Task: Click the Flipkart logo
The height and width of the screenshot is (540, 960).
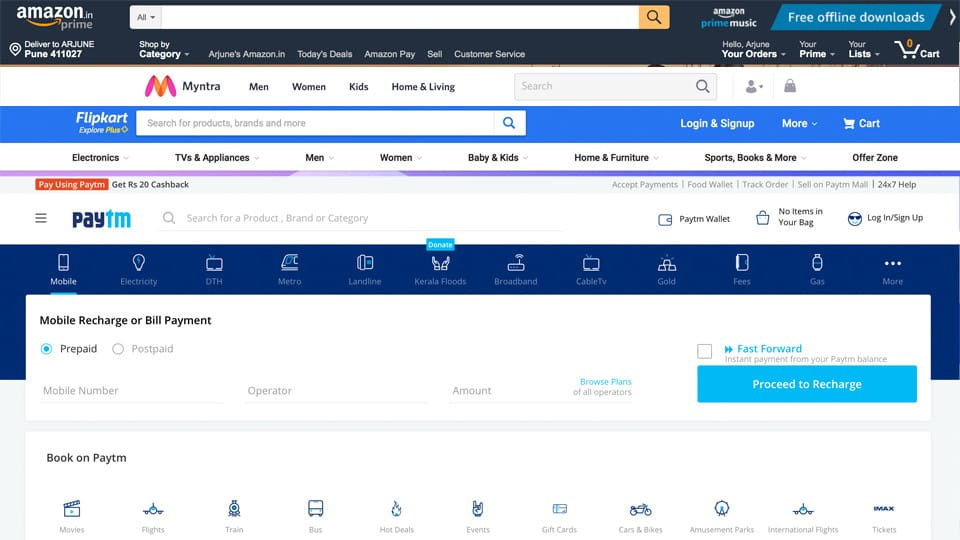Action: [x=102, y=122]
